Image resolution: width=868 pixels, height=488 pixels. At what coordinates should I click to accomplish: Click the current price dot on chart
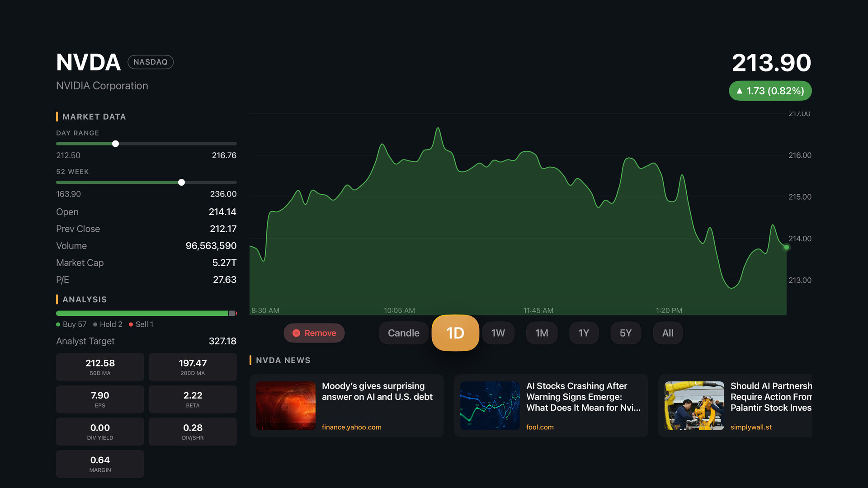coord(786,247)
